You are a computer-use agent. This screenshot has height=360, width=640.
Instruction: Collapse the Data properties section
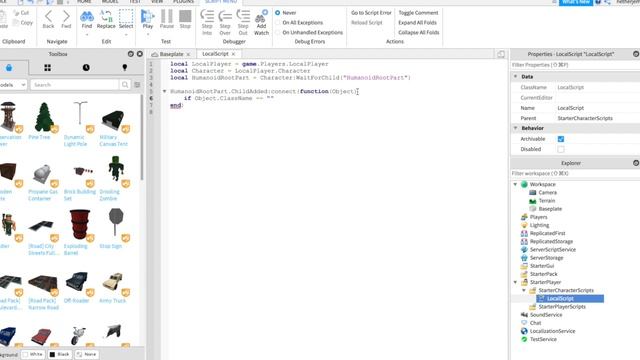[x=516, y=76]
